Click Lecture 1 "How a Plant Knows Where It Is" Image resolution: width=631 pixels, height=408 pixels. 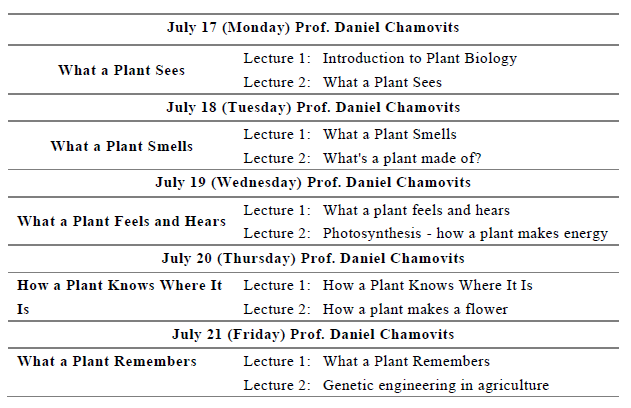point(427,285)
